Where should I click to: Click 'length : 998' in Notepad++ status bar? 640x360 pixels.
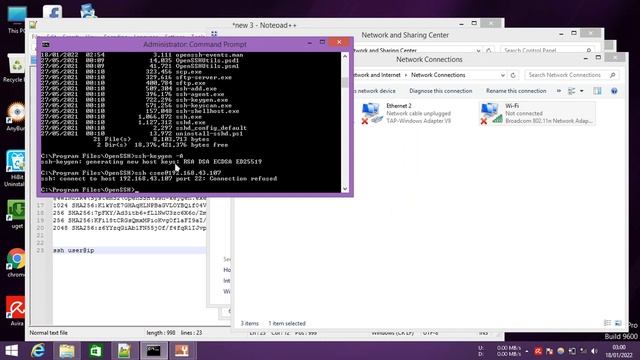click(x=161, y=333)
